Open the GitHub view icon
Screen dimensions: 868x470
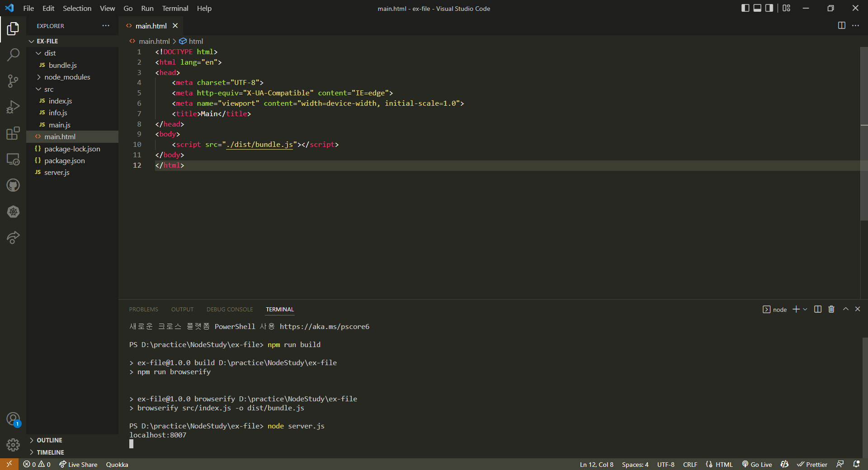[13, 185]
